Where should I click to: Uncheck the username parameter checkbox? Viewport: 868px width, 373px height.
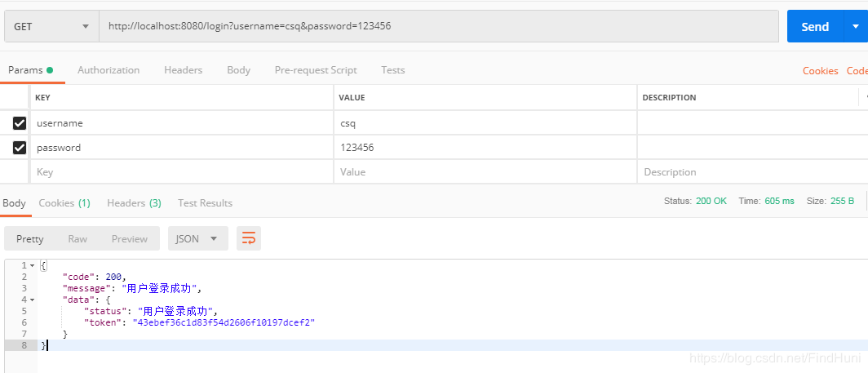point(20,123)
